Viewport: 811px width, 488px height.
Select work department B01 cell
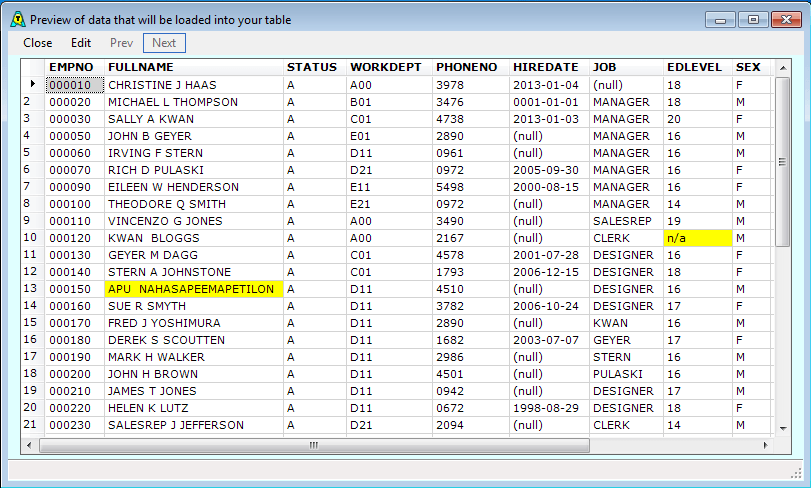(x=389, y=102)
